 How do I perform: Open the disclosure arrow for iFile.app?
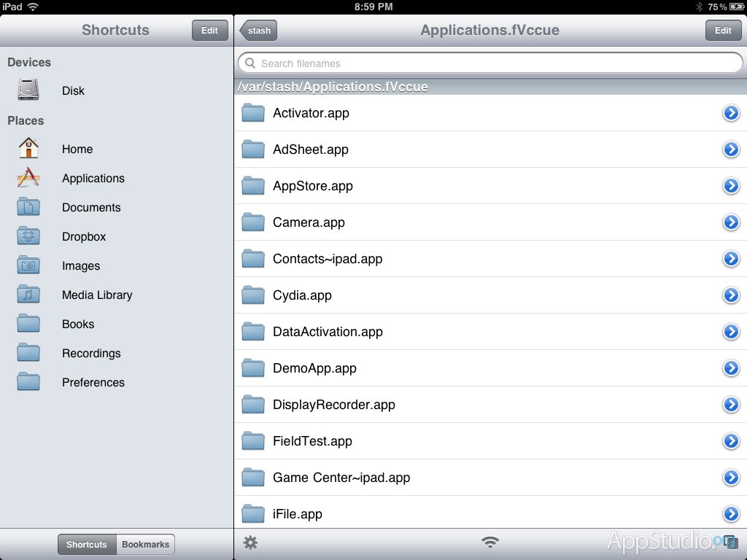(x=731, y=513)
